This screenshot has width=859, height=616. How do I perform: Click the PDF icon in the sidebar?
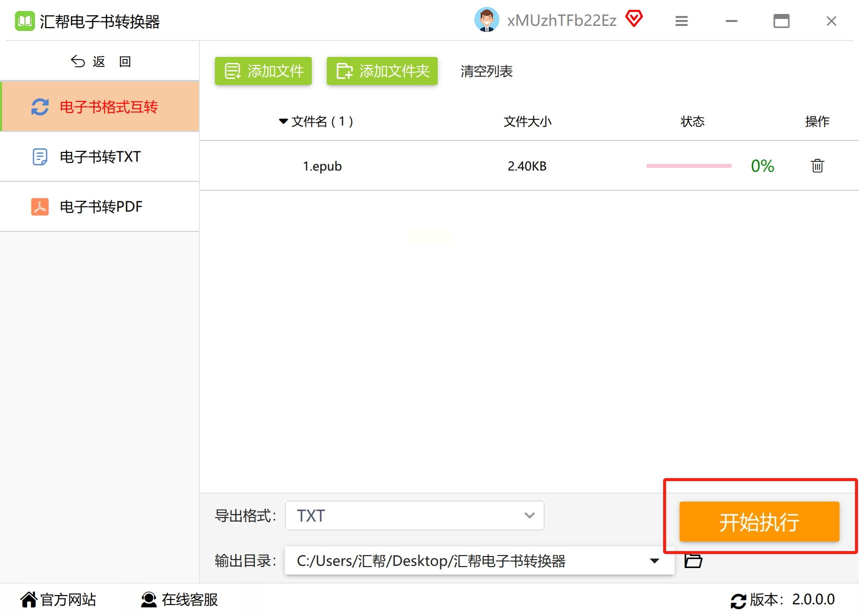[40, 206]
